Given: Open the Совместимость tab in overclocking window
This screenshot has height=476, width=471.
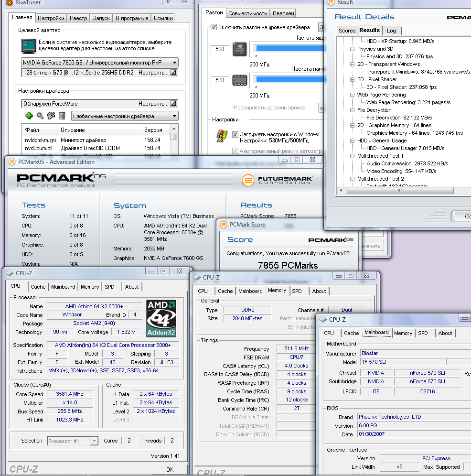Looking at the screenshot, I should tap(247, 13).
